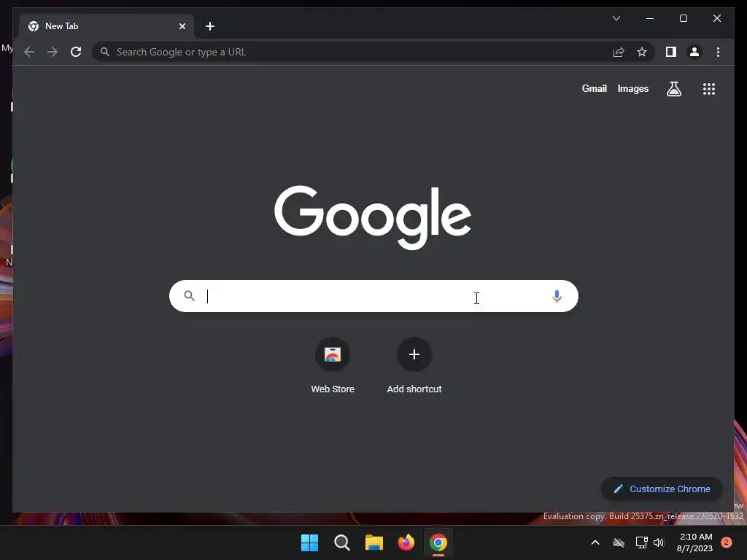Open the Chrome profile avatar menu
747x560 pixels.
[694, 52]
